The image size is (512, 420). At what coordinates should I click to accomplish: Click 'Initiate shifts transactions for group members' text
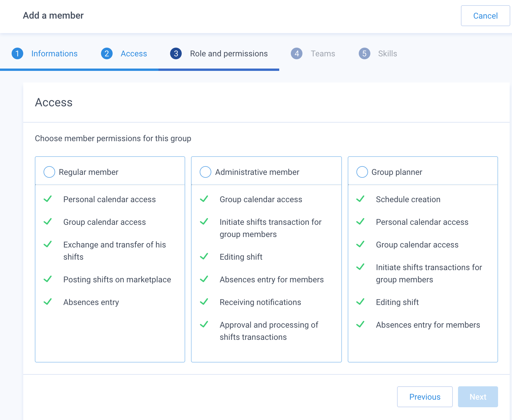pos(429,273)
